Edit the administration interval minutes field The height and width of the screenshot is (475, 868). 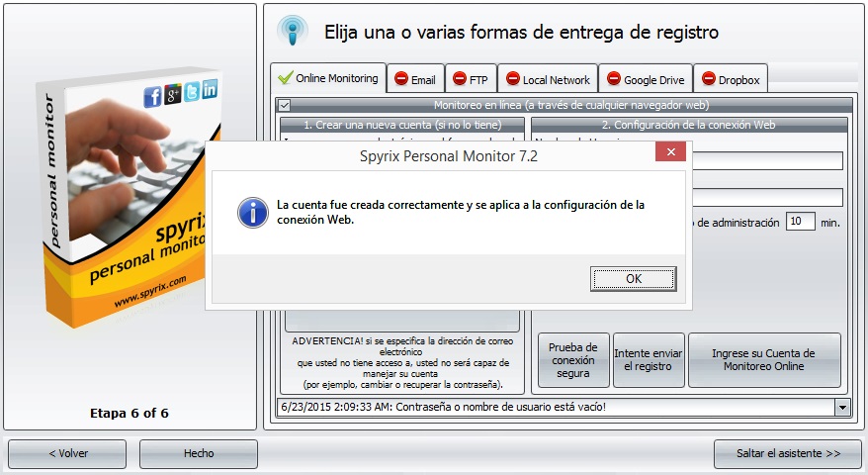point(800,222)
